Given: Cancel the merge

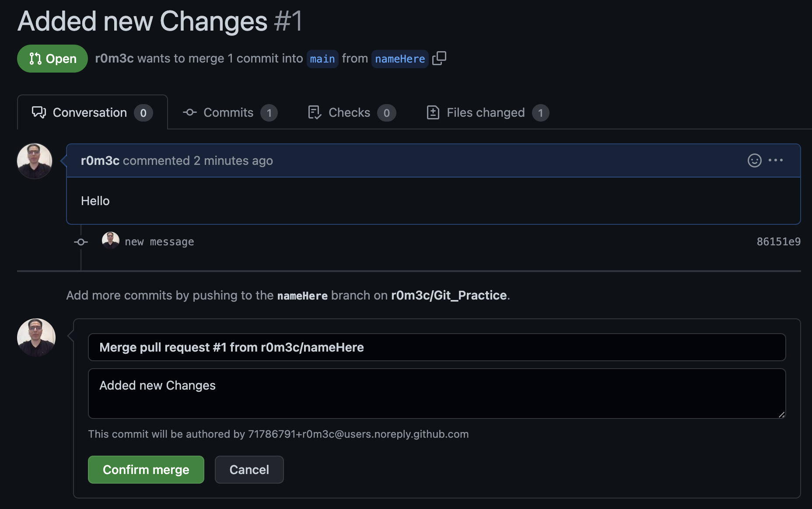Looking at the screenshot, I should point(249,469).
